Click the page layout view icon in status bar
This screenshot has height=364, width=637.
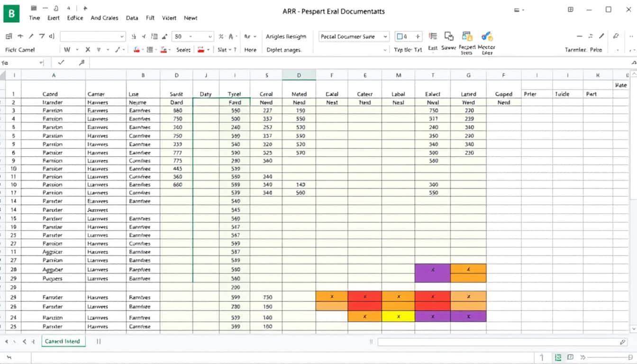click(x=558, y=357)
